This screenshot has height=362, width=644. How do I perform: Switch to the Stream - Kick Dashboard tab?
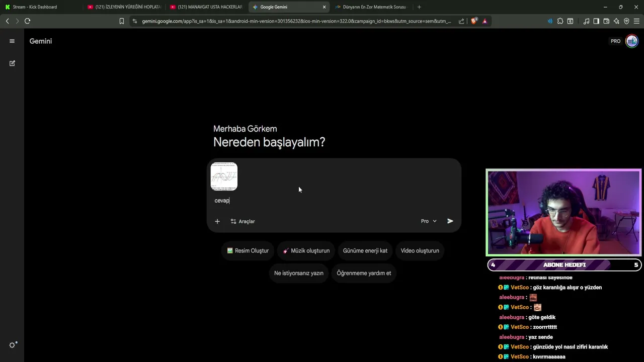tap(40, 7)
